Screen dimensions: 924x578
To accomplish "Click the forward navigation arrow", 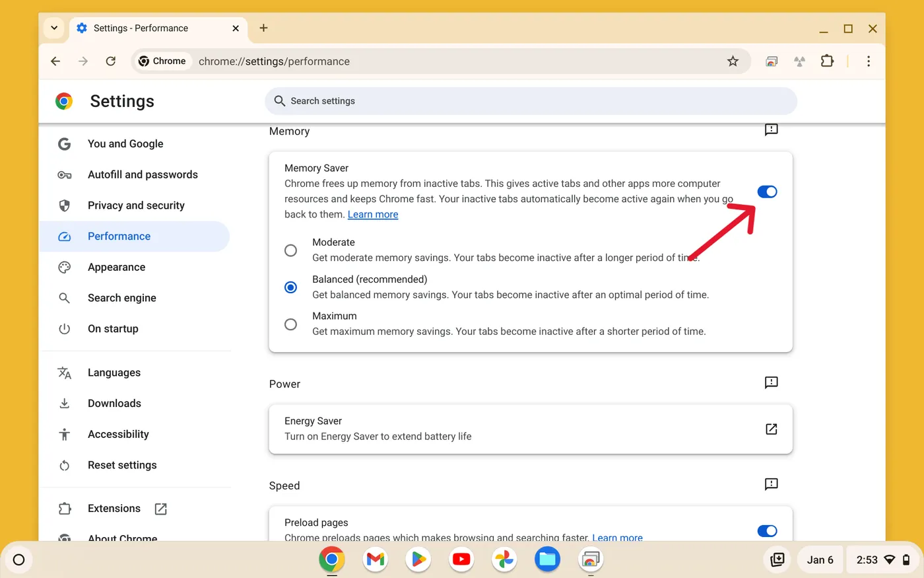I will pyautogui.click(x=83, y=61).
